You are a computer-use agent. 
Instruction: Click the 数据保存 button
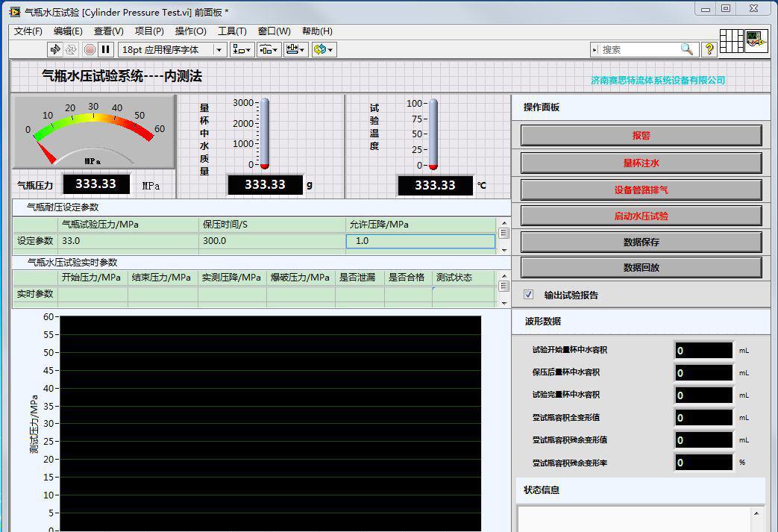pyautogui.click(x=641, y=242)
